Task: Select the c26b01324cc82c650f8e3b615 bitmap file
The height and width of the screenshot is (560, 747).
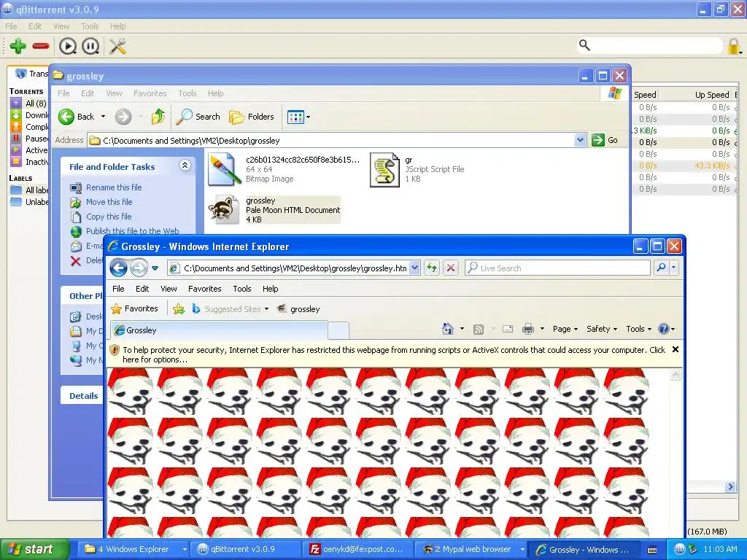Action: (x=284, y=169)
